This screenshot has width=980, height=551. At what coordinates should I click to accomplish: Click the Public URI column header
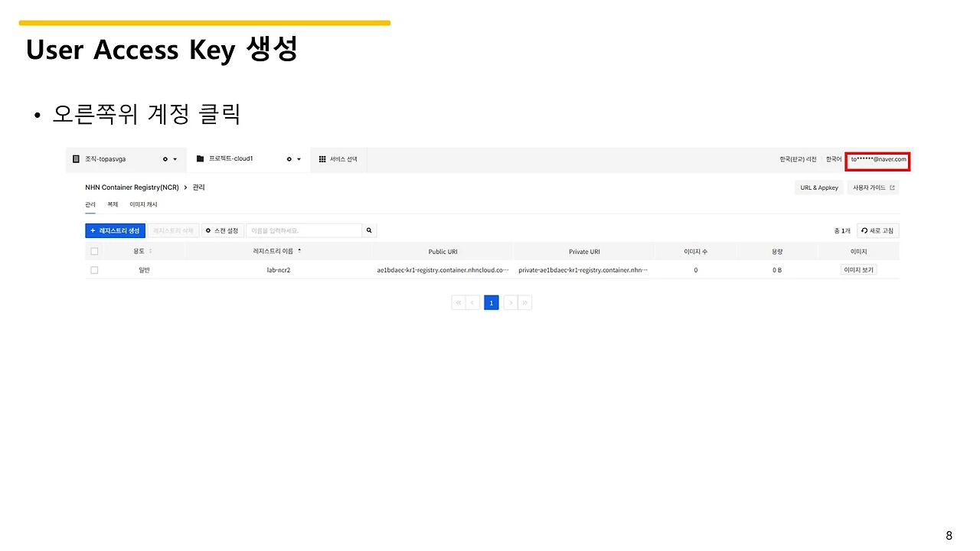coord(443,251)
